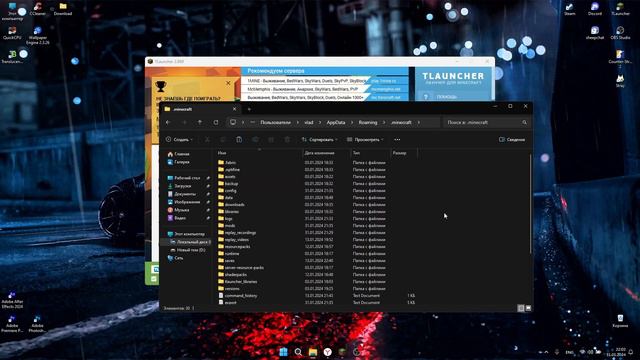Click the search magnifier in Explorer
Viewport: 640px width, 360px height.
click(524, 122)
